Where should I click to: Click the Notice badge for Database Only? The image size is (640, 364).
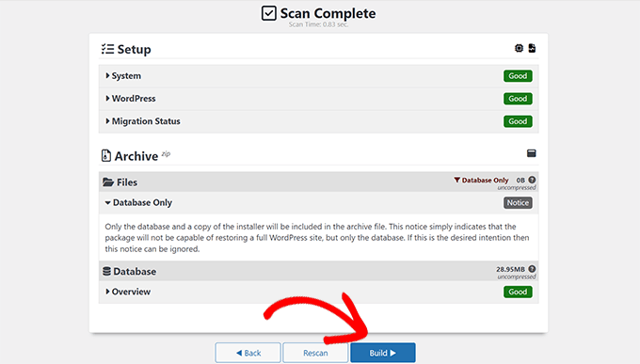(518, 203)
